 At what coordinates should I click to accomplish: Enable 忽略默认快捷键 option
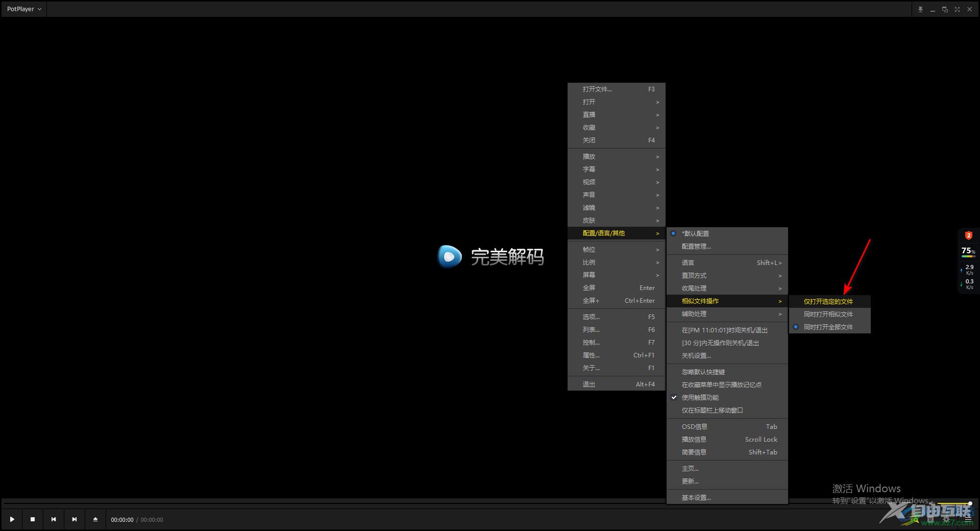coord(727,372)
